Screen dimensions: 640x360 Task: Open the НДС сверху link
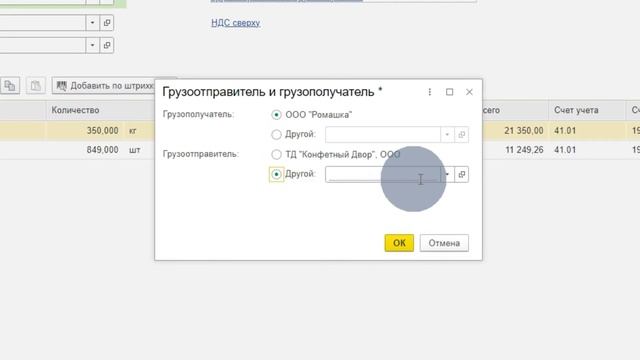point(236,23)
